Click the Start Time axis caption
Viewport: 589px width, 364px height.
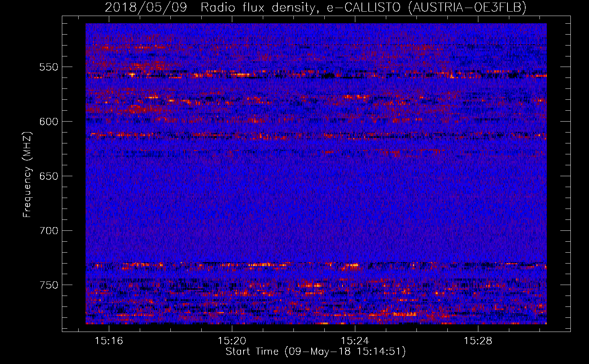[315, 352]
